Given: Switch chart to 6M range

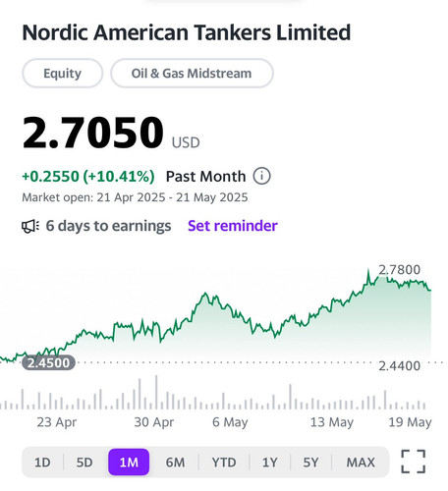Looking at the screenshot, I should coord(175,463).
